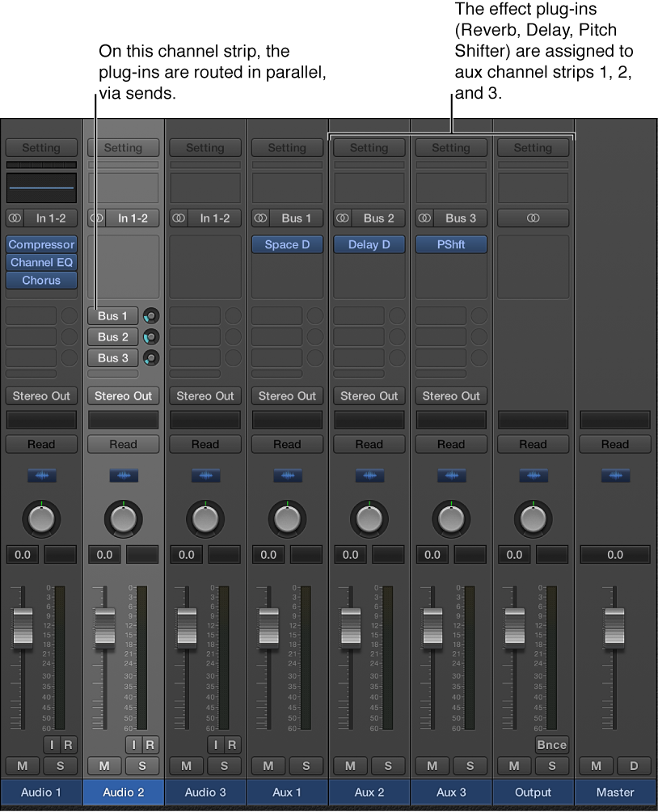Open the Read automation mode on Aux 1
658x812 pixels.
287,444
